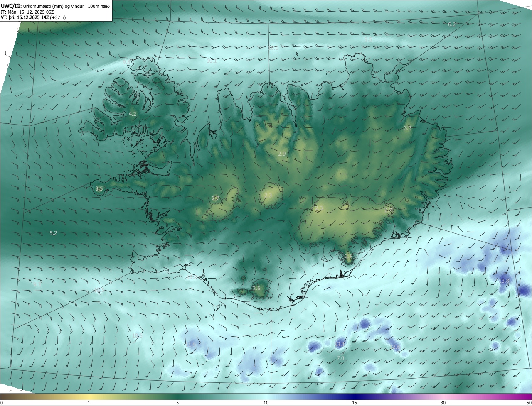The image size is (532, 406).
Task: Click the colorbar tick label 1
Action: coord(89,403)
